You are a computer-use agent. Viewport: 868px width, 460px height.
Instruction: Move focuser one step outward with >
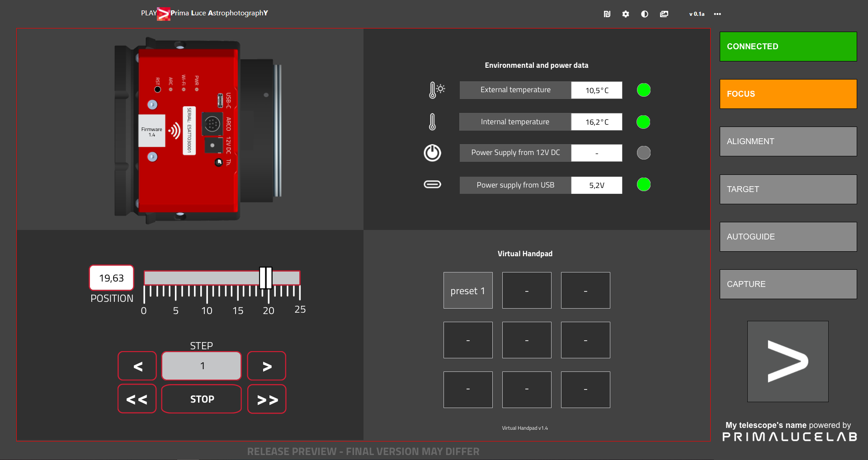[267, 366]
